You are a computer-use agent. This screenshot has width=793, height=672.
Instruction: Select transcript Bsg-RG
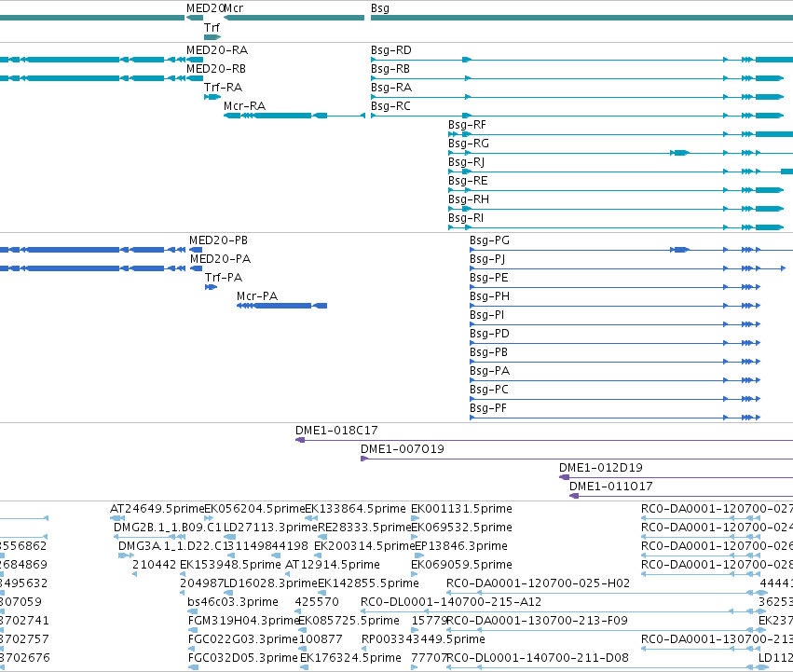(469, 144)
